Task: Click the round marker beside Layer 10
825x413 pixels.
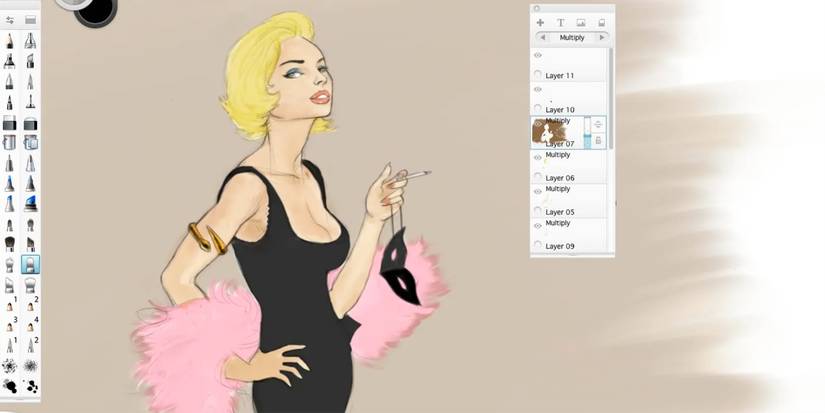Action: [x=538, y=108]
